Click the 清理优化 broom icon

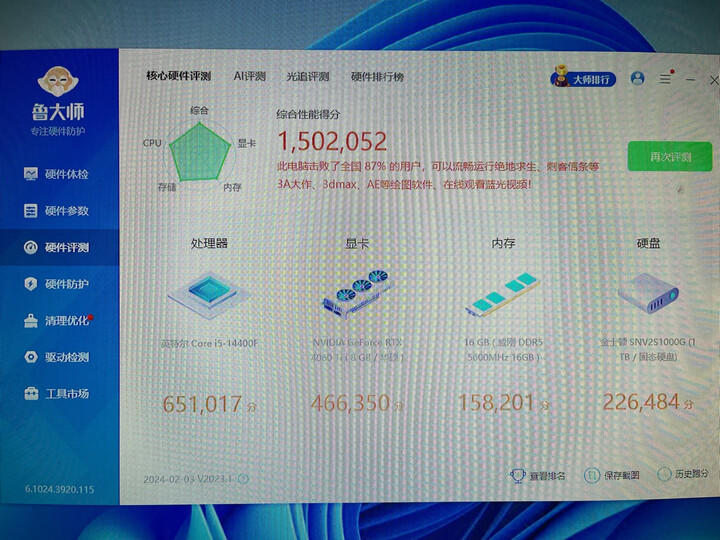pyautogui.click(x=31, y=321)
